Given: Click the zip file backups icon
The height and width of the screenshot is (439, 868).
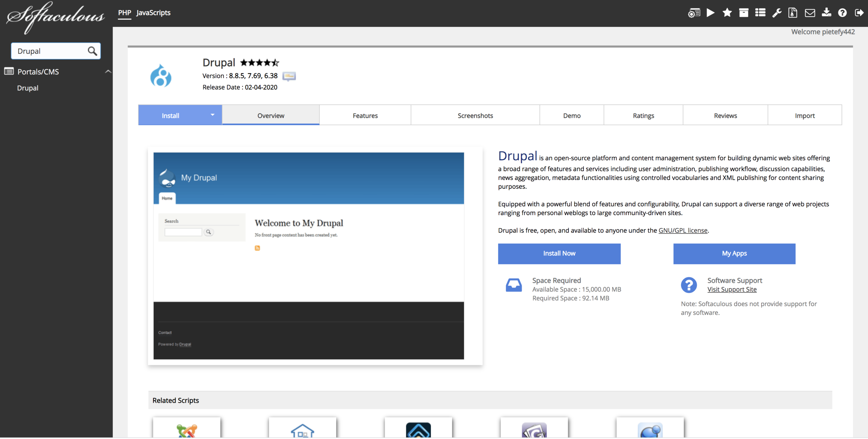Looking at the screenshot, I should coord(793,13).
